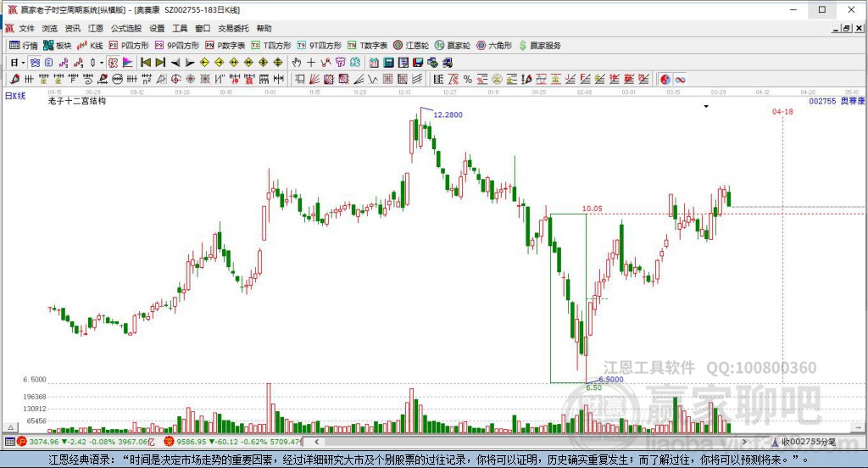Open the 浏览 menu
868x468 pixels.
point(50,28)
